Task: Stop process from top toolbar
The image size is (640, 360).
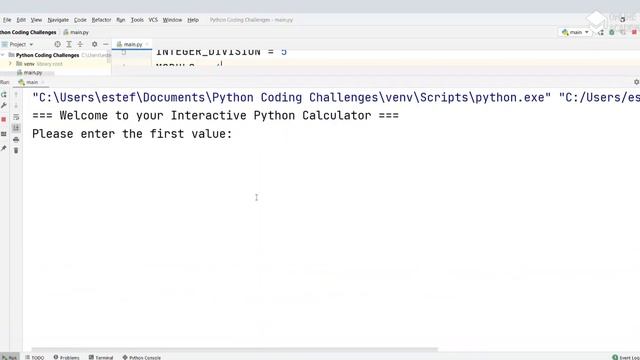Action: [634, 32]
